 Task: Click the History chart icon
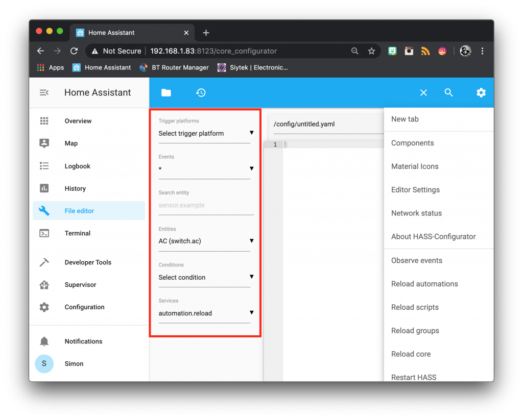coord(44,188)
